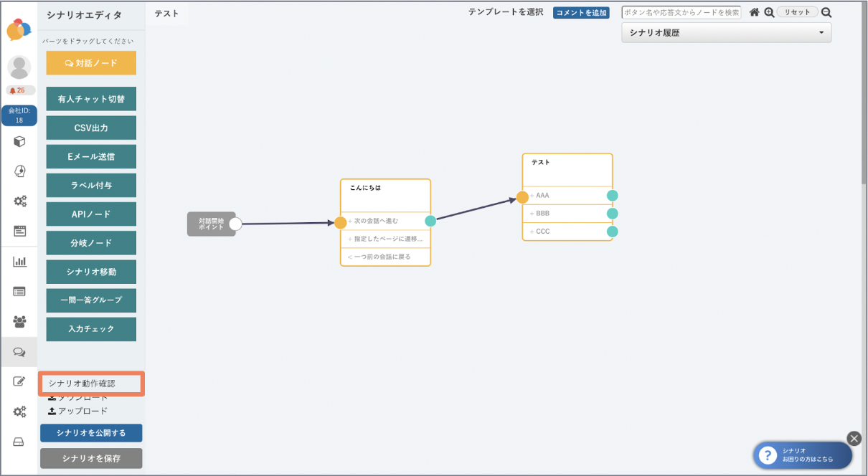
Task: Click the 対話開始ポイント start node
Action: pyautogui.click(x=211, y=224)
